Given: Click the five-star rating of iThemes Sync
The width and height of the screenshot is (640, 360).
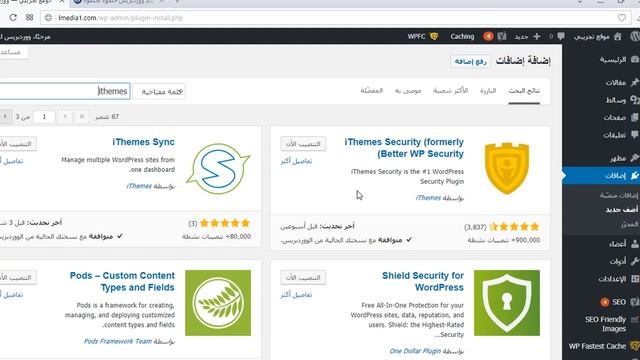Looking at the screenshot, I should pyautogui.click(x=224, y=223).
